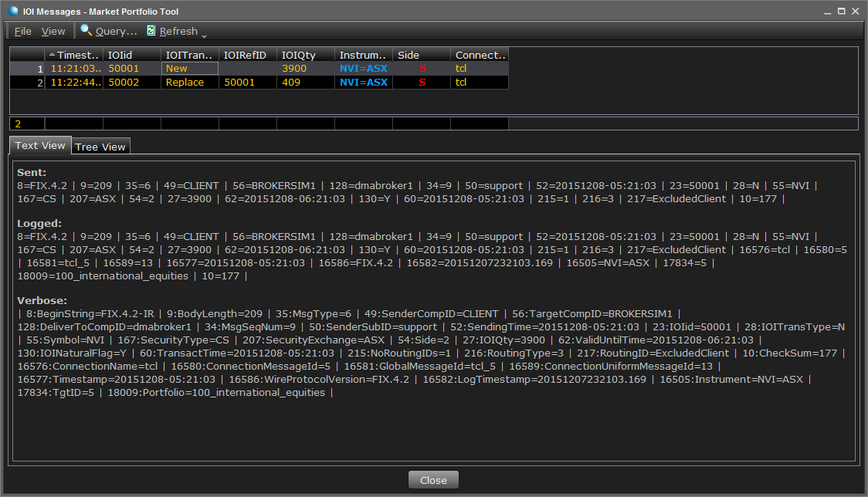Click the Connect.. column header
This screenshot has width=868, height=497.
pyautogui.click(x=480, y=55)
